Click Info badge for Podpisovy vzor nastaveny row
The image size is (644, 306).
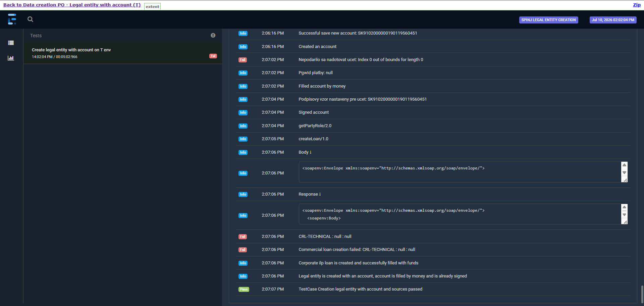243,99
